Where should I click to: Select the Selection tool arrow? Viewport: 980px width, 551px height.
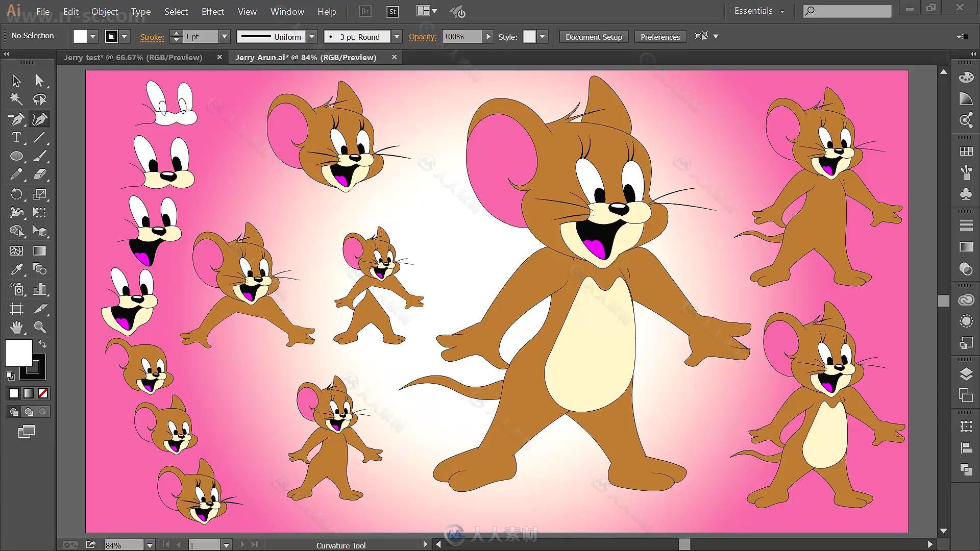(16, 81)
